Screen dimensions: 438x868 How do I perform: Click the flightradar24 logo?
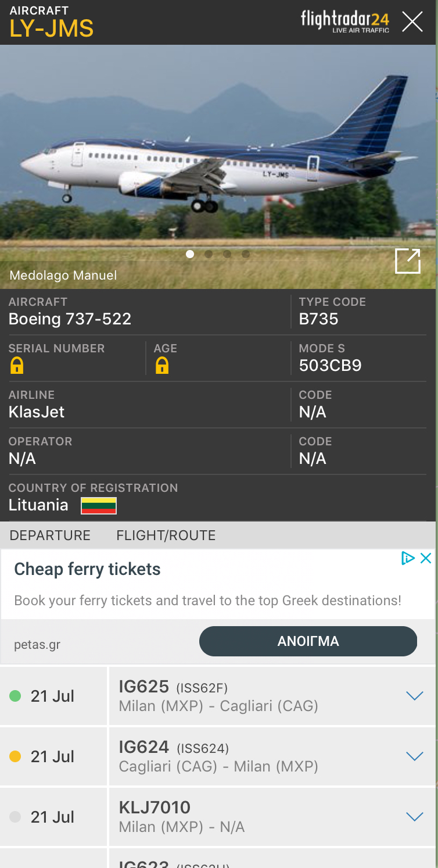pyautogui.click(x=344, y=22)
